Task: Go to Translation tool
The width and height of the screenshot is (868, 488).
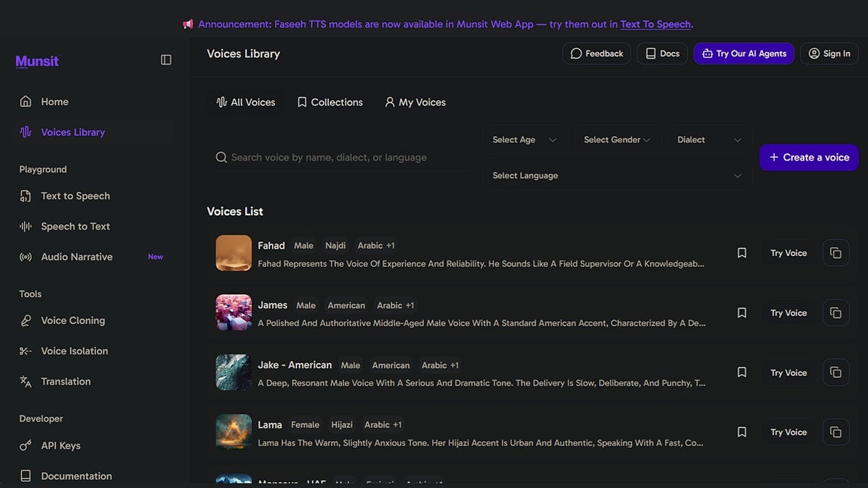Action: pos(65,381)
